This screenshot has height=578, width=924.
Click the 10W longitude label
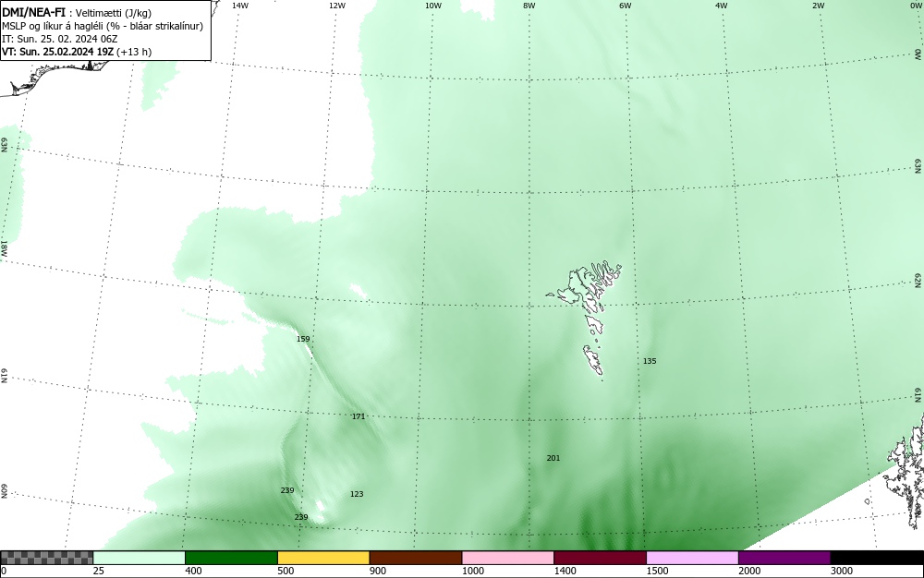point(433,6)
